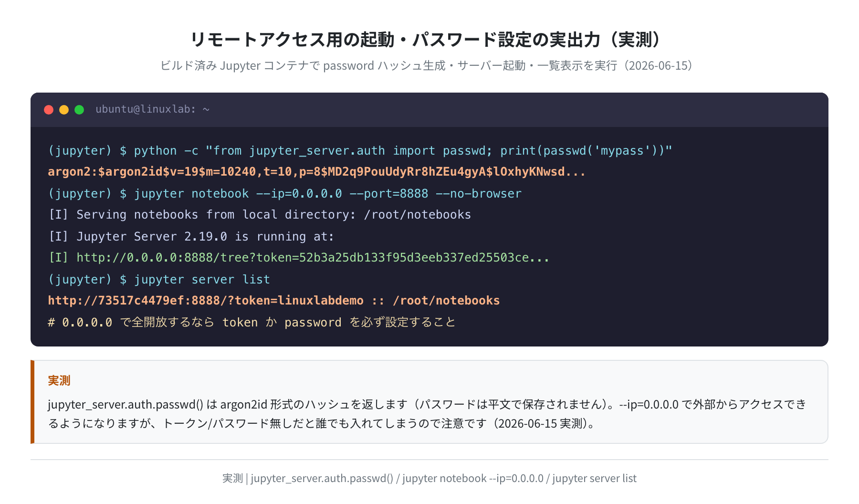
Task: Click the green maximize dot in terminal header
Action: pos(79,110)
